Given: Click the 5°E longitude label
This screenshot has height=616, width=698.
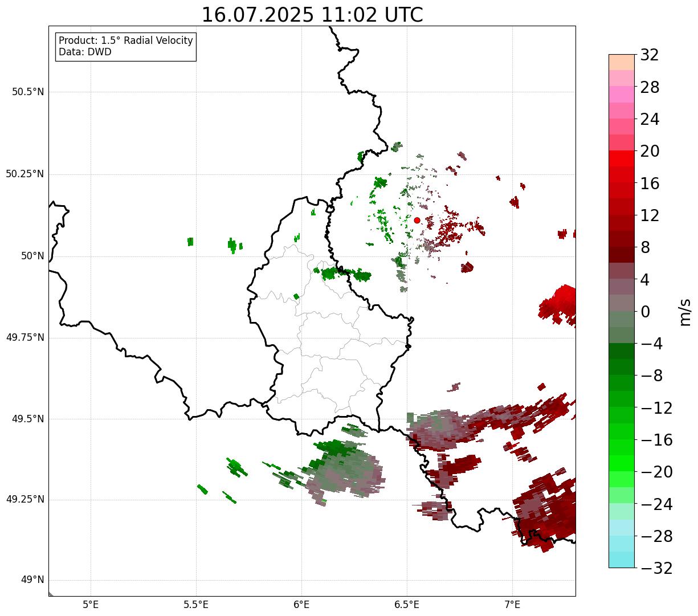Looking at the screenshot, I should [91, 604].
